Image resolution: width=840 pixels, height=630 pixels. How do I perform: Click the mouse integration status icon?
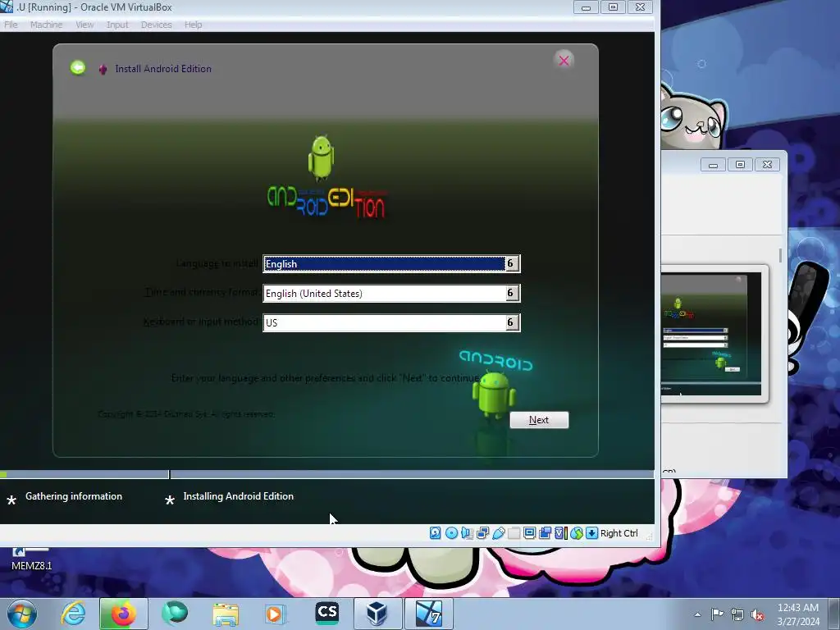(577, 533)
